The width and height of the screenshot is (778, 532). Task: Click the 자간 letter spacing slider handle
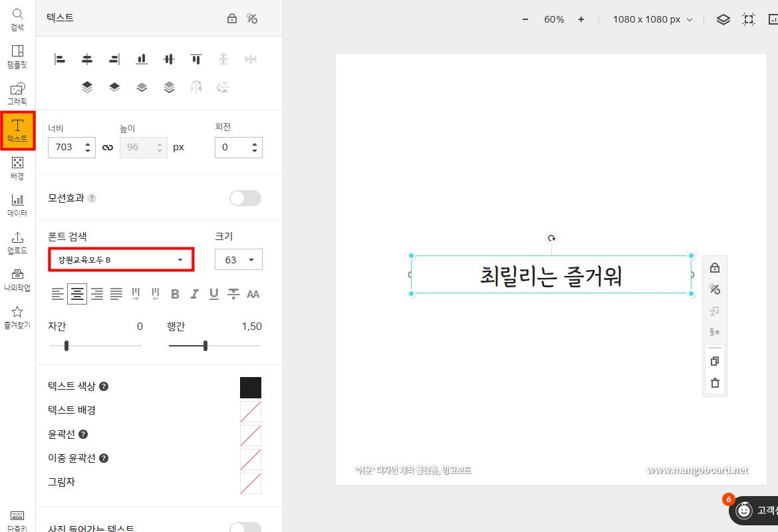[x=66, y=345]
